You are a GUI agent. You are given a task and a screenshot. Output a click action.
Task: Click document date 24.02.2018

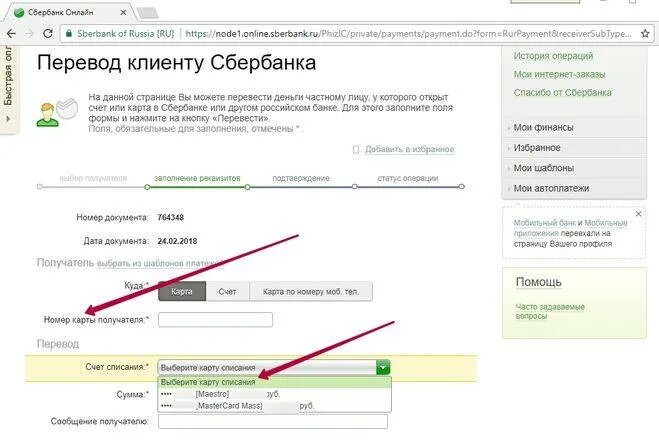[177, 241]
